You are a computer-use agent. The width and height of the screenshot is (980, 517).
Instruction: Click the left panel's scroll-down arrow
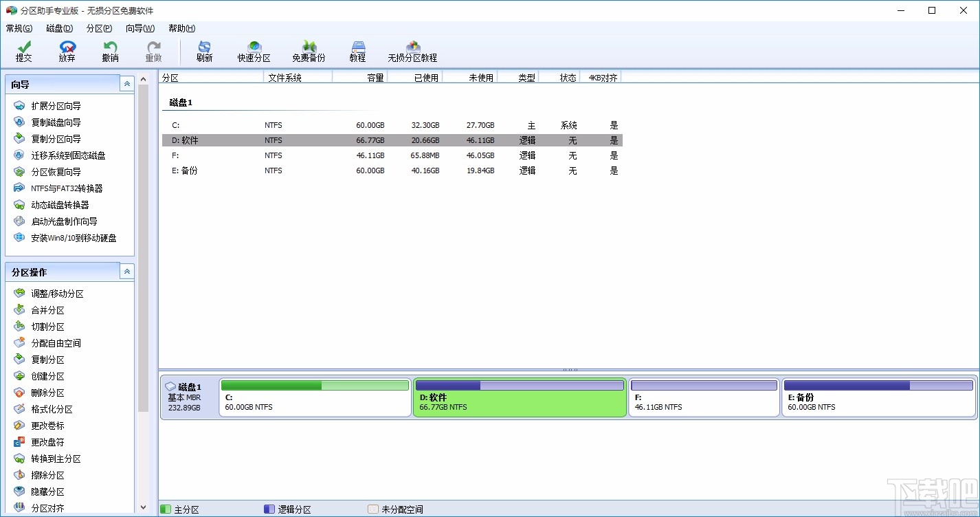pyautogui.click(x=143, y=507)
